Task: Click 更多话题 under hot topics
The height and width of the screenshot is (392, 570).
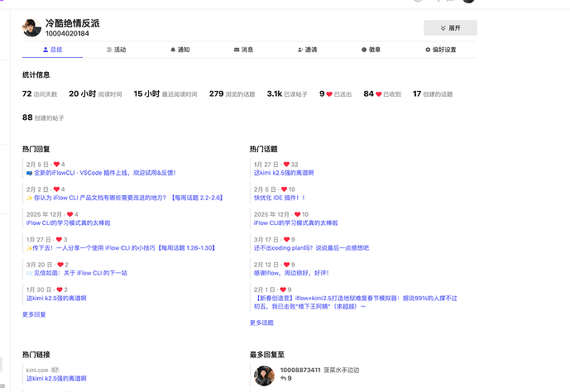Action: coord(261,323)
